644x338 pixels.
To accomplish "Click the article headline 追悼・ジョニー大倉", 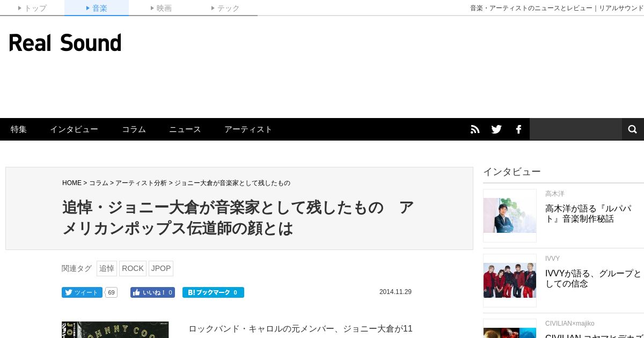I will (x=238, y=218).
